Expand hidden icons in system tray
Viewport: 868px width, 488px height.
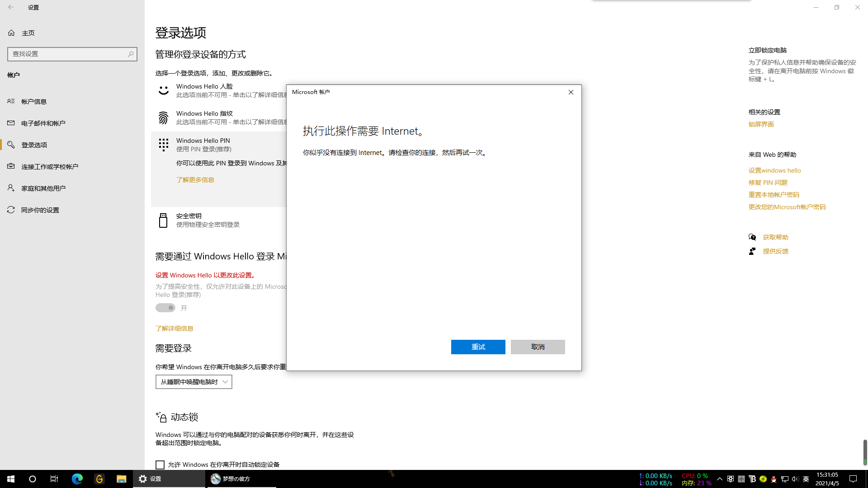point(720,479)
